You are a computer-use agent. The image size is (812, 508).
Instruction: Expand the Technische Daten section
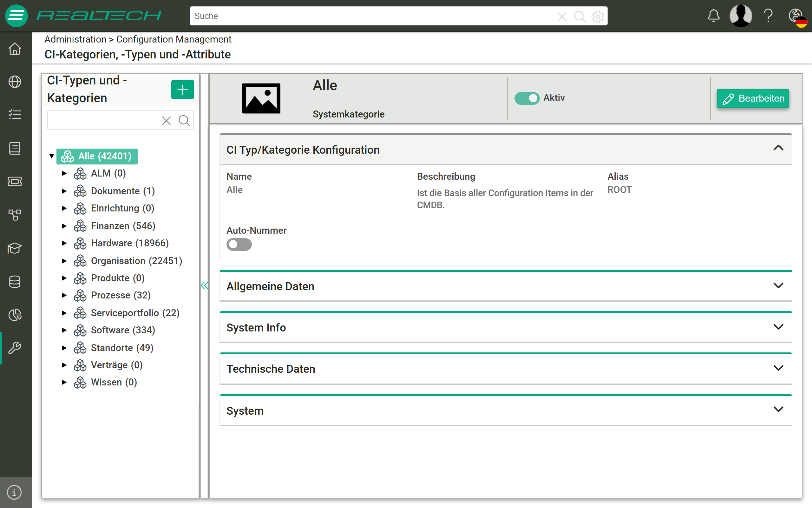coord(506,369)
